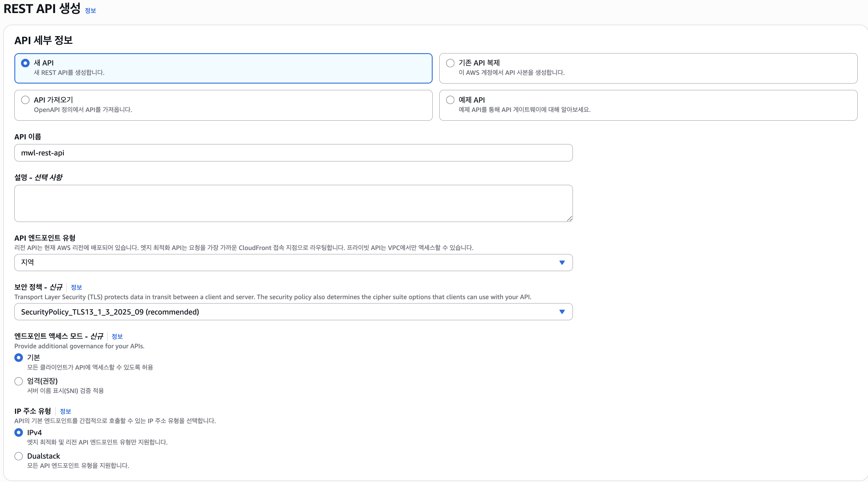The width and height of the screenshot is (868, 482).
Task: Click the arrow icon of SecurityPolicy dropdown
Action: point(562,312)
